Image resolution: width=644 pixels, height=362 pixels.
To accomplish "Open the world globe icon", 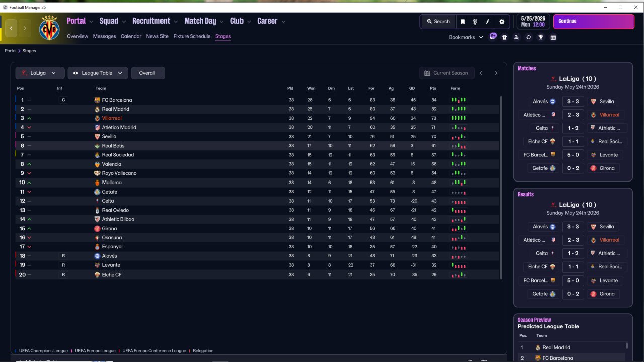I will coord(475,22).
